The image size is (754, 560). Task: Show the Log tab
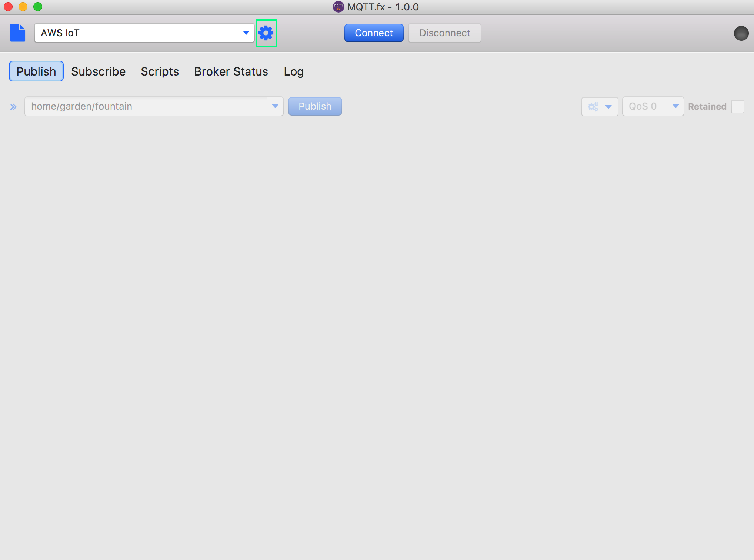pyautogui.click(x=294, y=71)
